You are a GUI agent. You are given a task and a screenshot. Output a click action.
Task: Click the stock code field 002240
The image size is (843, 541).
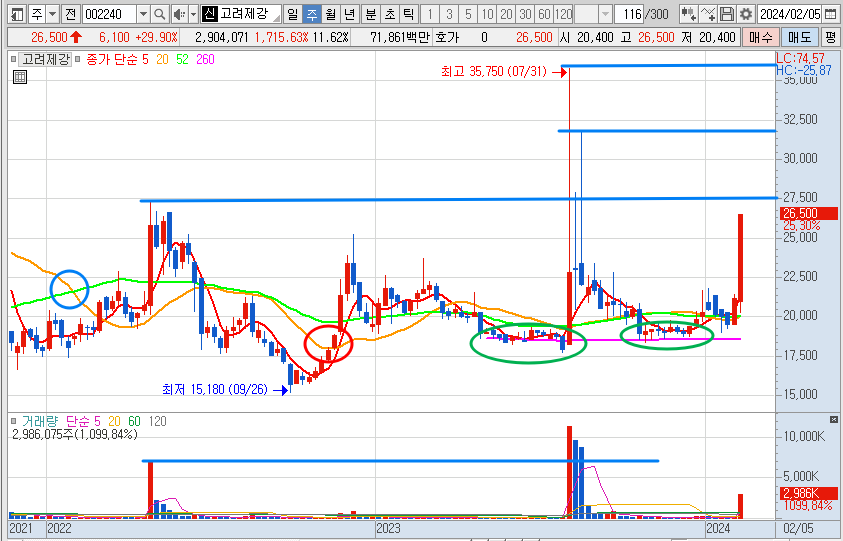pos(110,14)
